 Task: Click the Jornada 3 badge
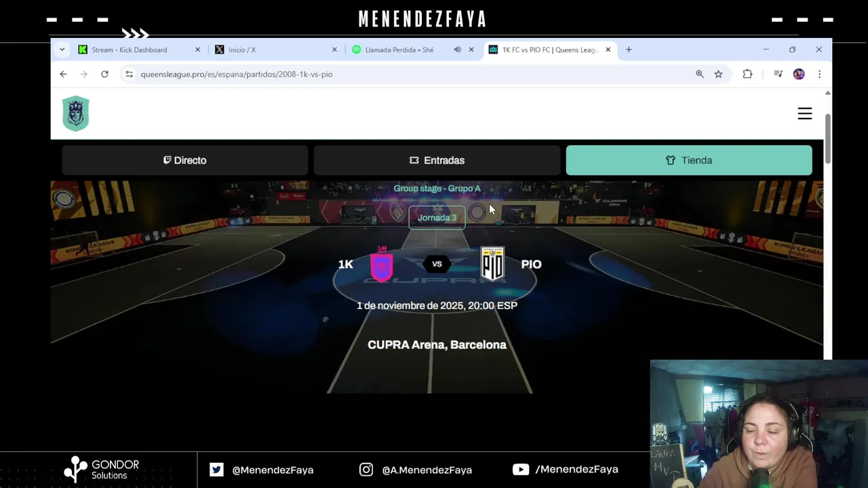point(437,218)
